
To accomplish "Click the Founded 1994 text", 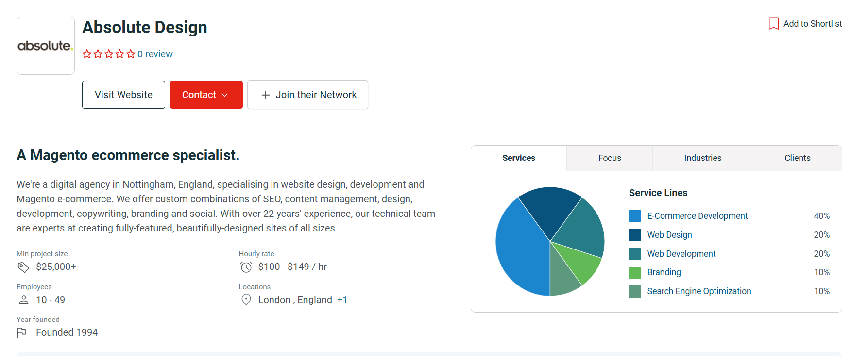I will (67, 333).
